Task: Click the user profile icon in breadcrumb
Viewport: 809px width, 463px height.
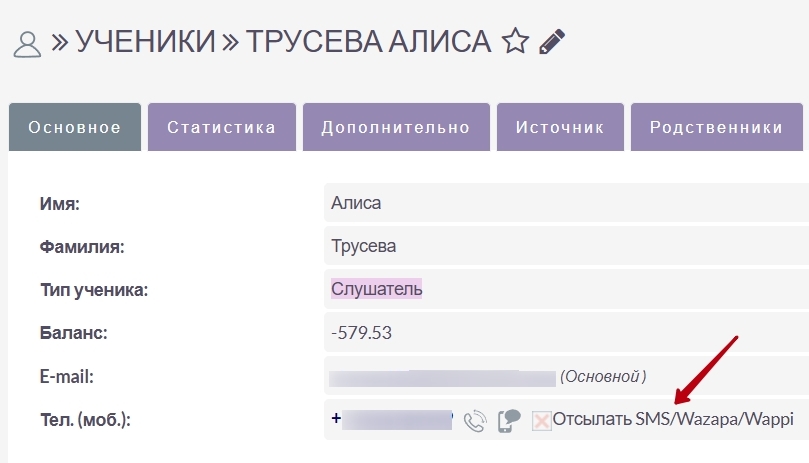Action: (27, 43)
